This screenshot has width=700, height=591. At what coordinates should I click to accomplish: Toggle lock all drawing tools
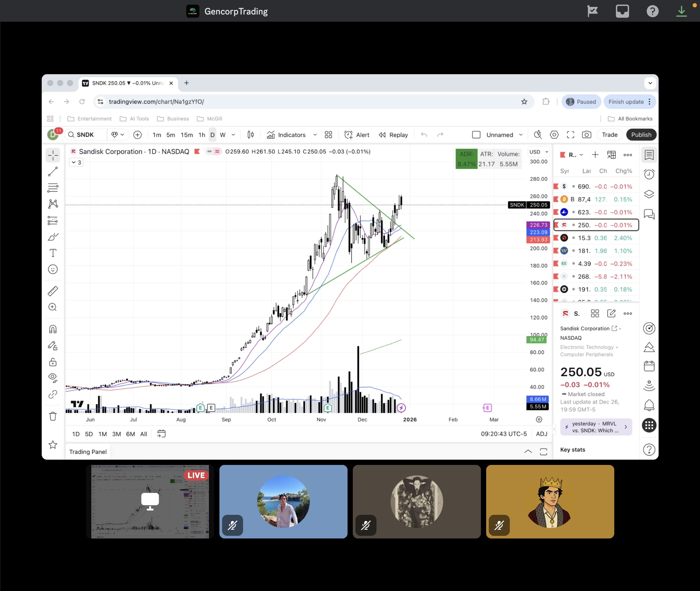[53, 362]
